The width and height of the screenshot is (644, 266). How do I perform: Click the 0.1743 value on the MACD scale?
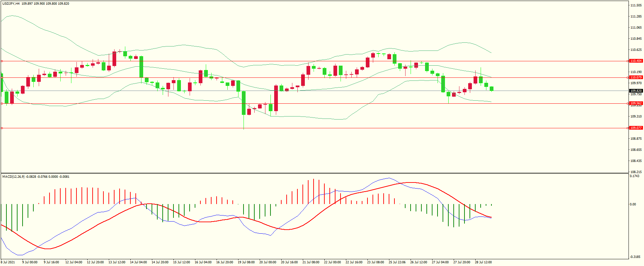pyautogui.click(x=635, y=176)
